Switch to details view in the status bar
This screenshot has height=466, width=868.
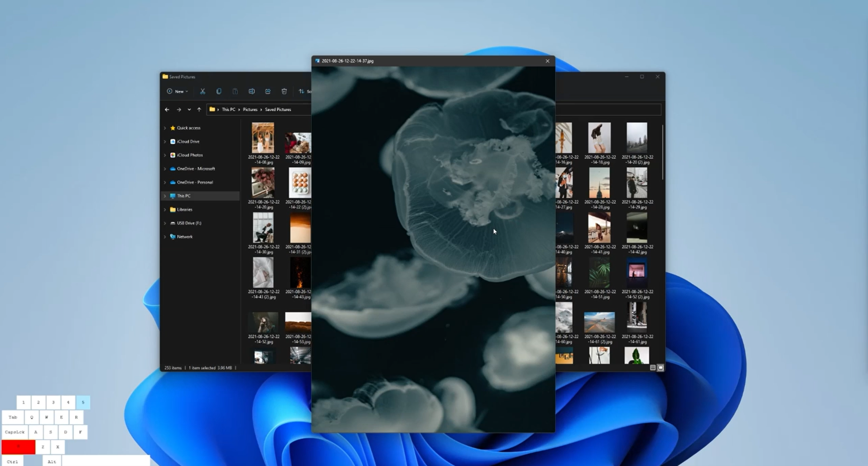click(x=652, y=368)
